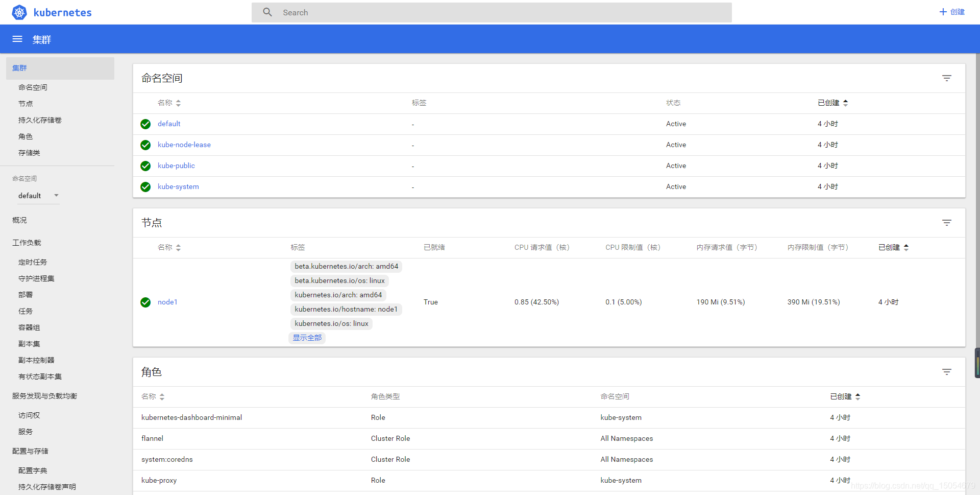Open the default namespace link

pos(169,124)
